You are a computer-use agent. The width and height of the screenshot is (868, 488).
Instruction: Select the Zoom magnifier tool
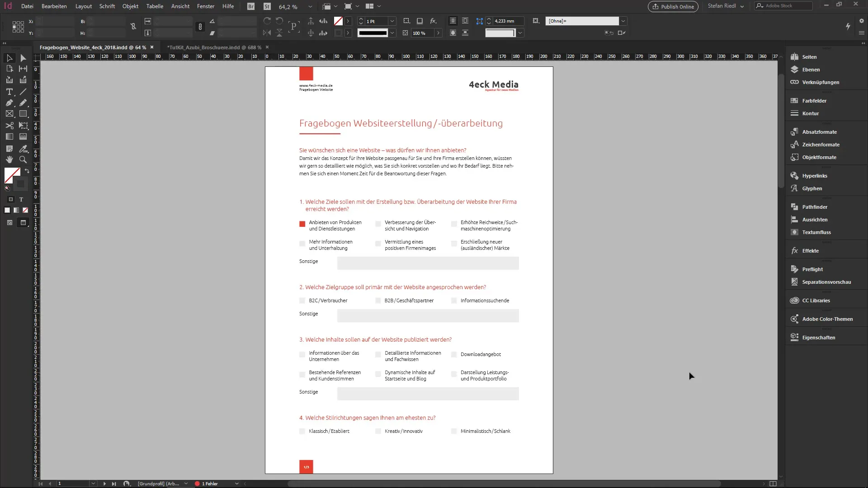[23, 160]
